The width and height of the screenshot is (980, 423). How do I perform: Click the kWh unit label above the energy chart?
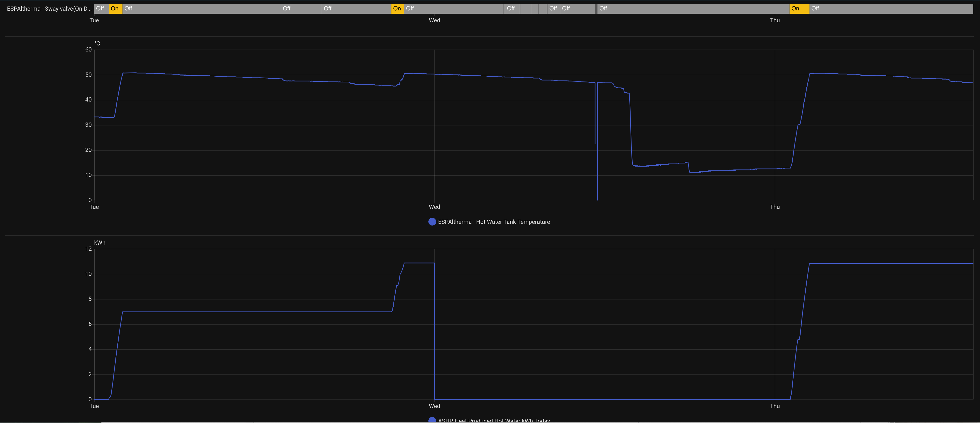[x=100, y=242]
